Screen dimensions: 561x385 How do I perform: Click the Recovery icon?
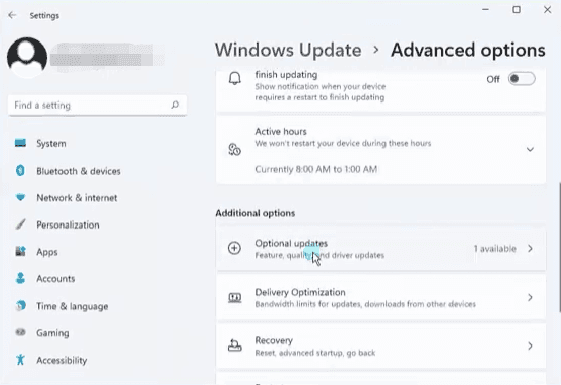pyautogui.click(x=234, y=346)
